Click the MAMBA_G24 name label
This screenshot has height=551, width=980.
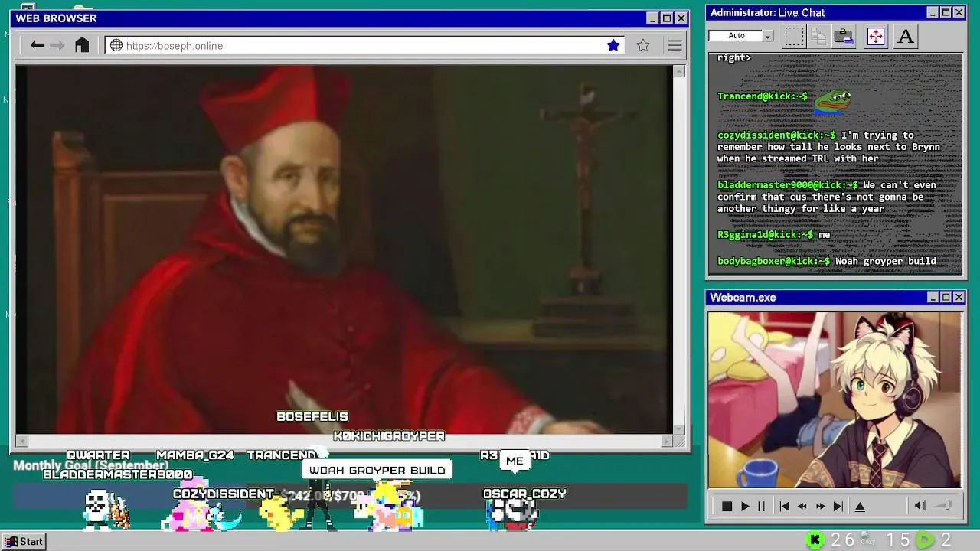[x=194, y=455]
